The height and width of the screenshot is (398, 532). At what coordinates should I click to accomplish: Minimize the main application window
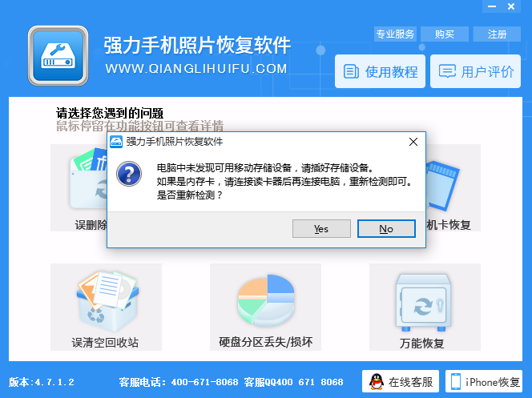[x=492, y=6]
